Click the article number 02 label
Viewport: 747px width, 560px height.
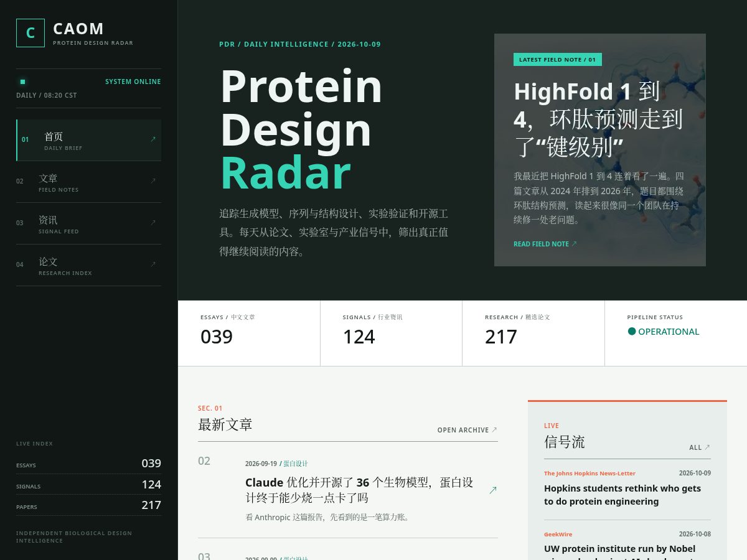[204, 461]
